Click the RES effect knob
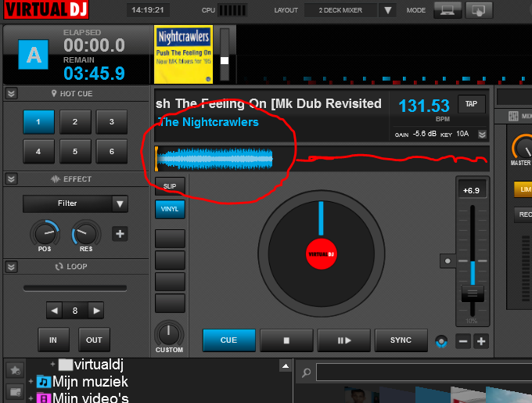The width and height of the screenshot is (532, 403). click(86, 233)
